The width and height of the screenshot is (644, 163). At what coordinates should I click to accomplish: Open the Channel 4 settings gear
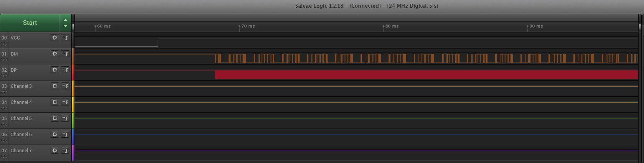[55, 102]
